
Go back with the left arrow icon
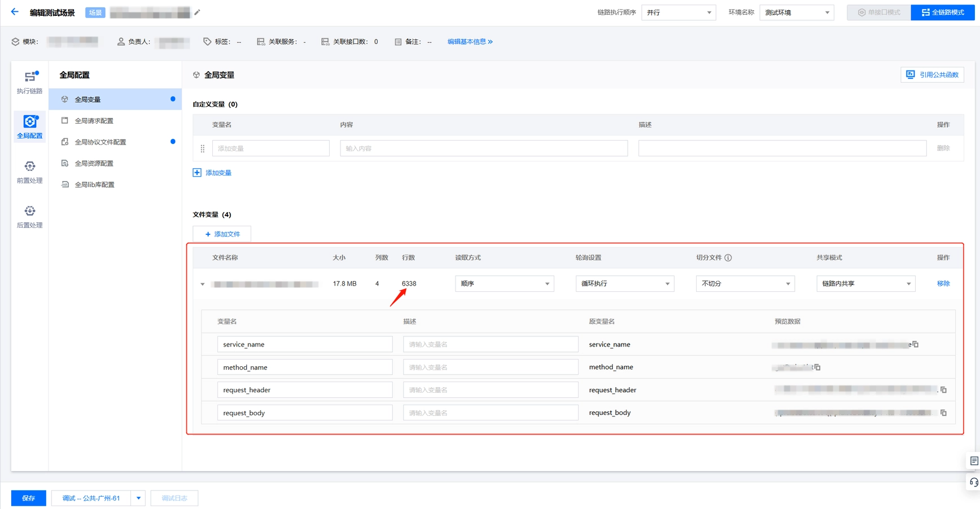coord(15,12)
